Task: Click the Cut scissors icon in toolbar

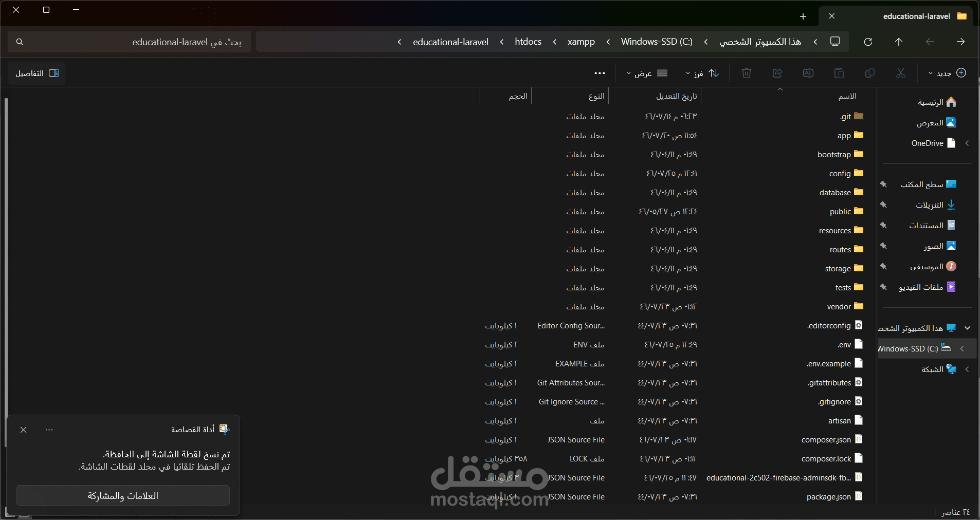Action: [900, 73]
